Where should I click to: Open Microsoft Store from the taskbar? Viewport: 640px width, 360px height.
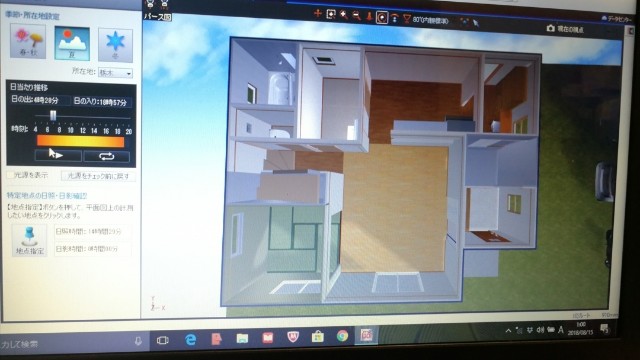point(318,336)
